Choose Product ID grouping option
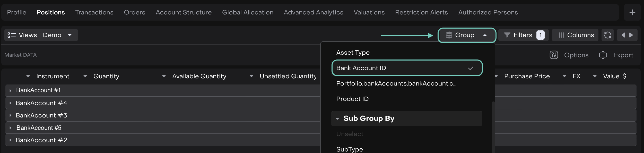This screenshot has height=153, width=644. coord(352,99)
